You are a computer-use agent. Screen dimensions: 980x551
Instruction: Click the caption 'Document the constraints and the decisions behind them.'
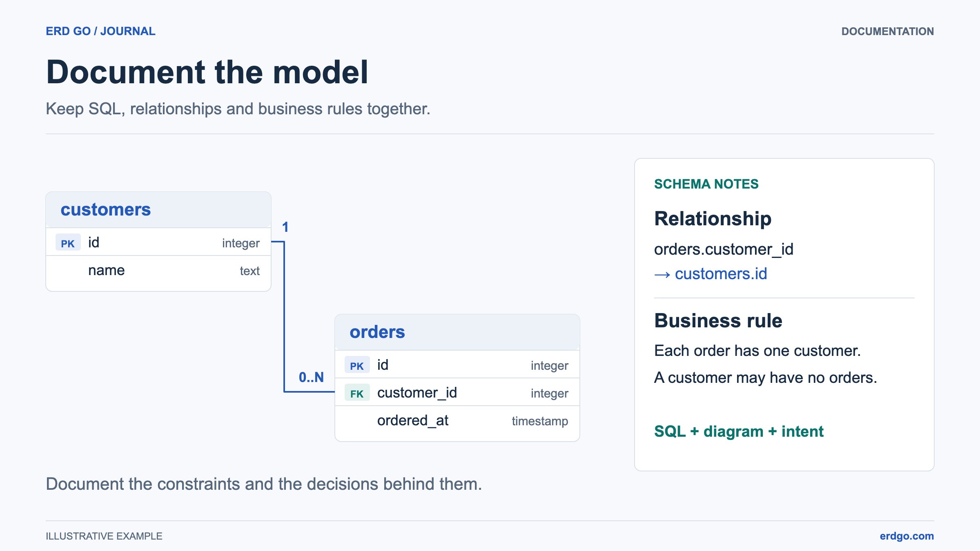click(x=264, y=484)
